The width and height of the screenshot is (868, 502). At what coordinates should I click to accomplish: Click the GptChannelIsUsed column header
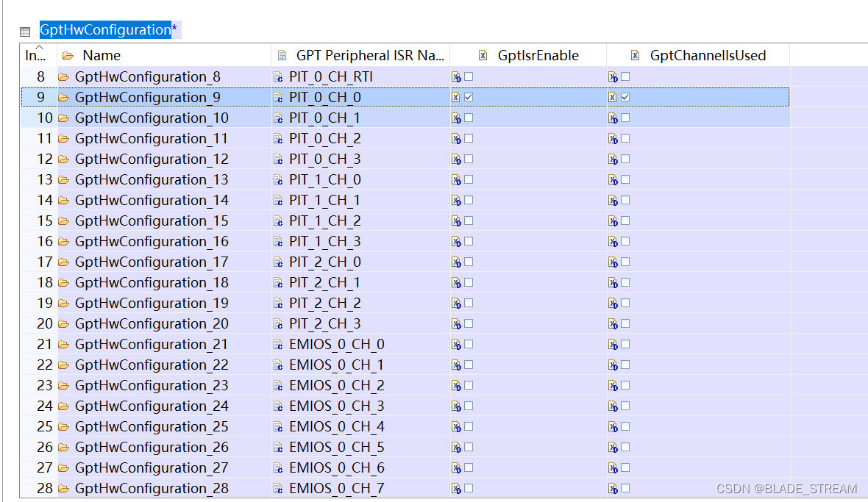(699, 55)
